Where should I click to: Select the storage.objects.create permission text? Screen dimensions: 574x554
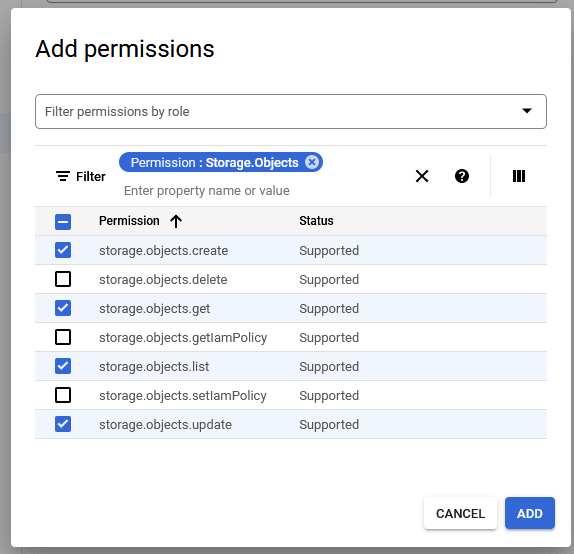[x=163, y=250]
